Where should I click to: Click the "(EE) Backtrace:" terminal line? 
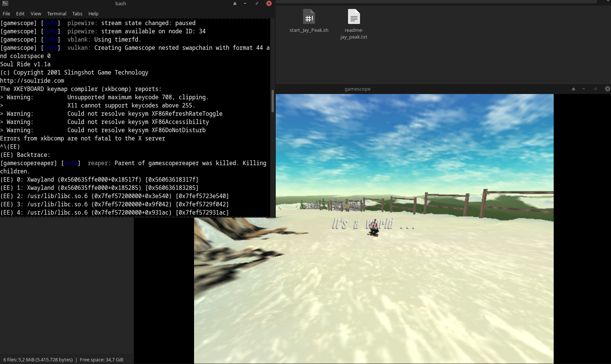[x=25, y=155]
